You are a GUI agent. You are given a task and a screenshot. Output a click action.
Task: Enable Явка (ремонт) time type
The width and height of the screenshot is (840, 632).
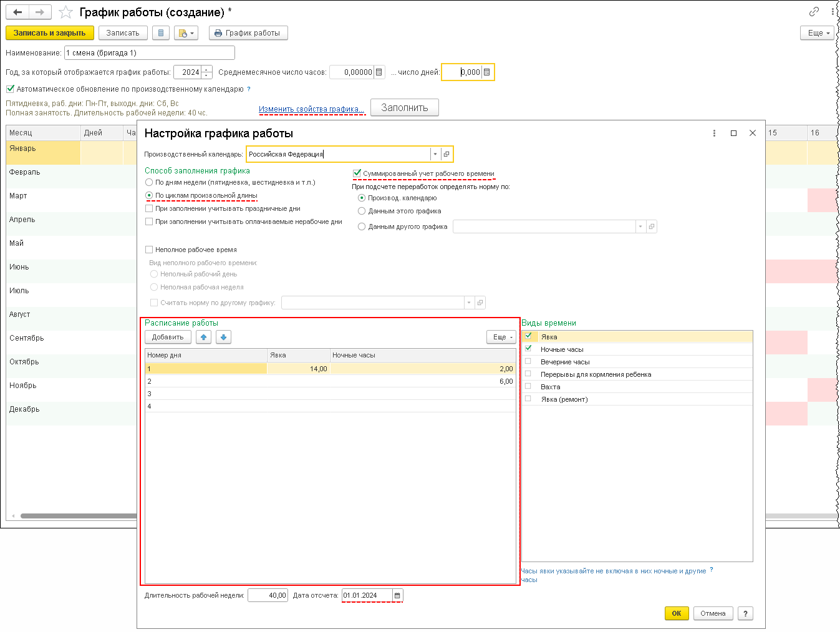528,398
